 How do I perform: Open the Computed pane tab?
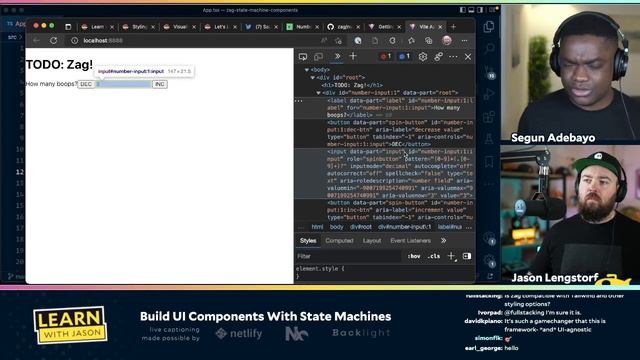point(339,241)
